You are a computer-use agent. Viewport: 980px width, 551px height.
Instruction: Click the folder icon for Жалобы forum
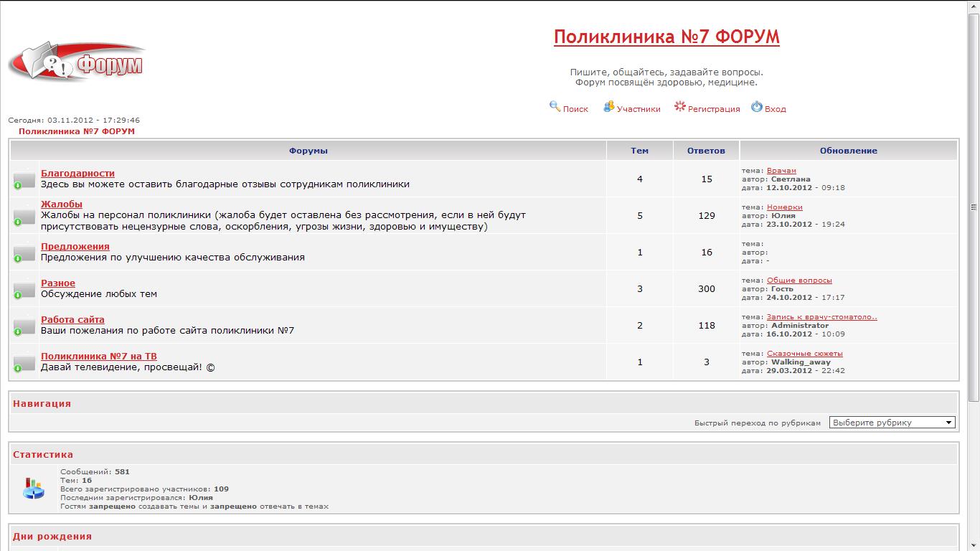point(24,216)
